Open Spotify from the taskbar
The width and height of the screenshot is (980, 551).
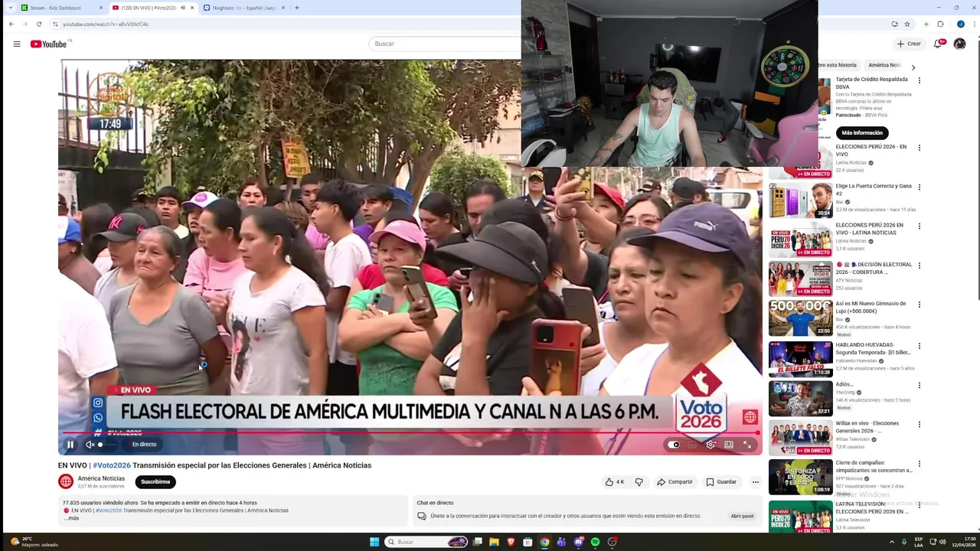pos(595,542)
